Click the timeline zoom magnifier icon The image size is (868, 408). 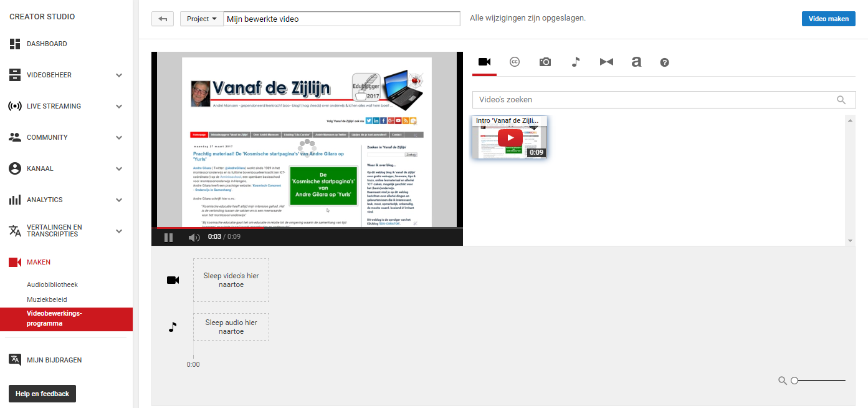[783, 381]
